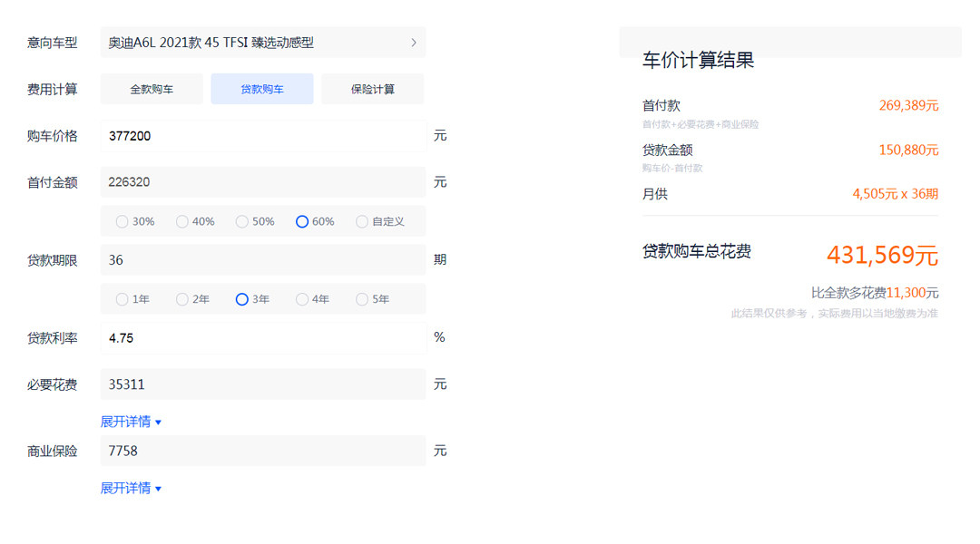Click the 贷款期限 input field

point(262,260)
